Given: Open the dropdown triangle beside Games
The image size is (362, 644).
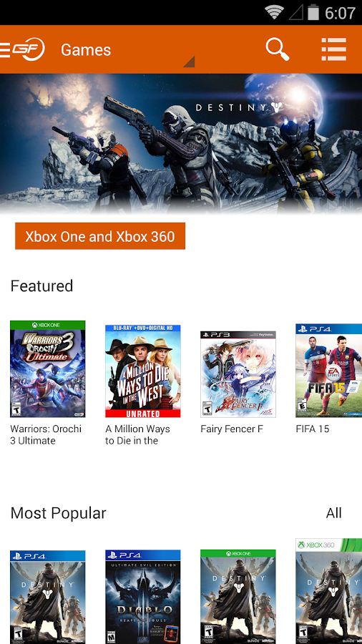Looking at the screenshot, I should click(189, 62).
